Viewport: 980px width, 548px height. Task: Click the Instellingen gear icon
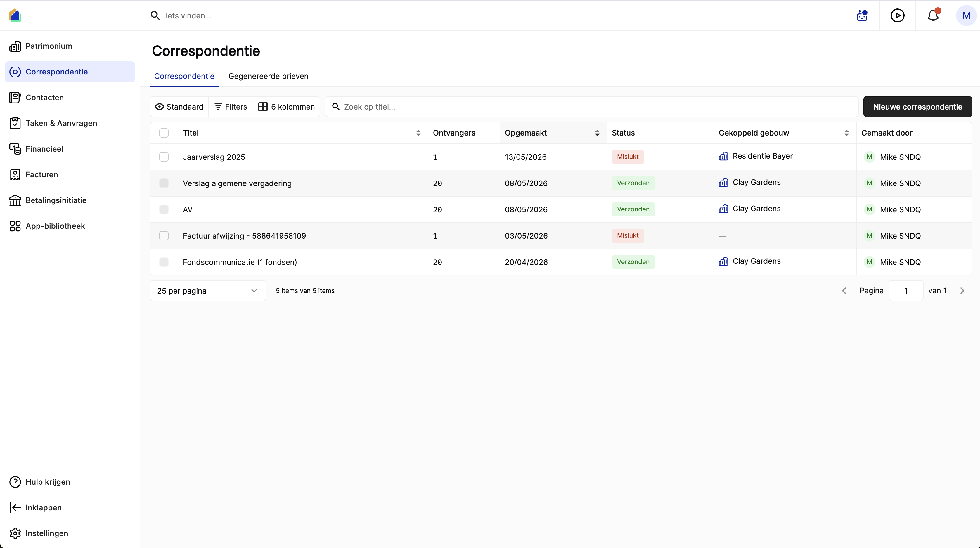(15, 533)
